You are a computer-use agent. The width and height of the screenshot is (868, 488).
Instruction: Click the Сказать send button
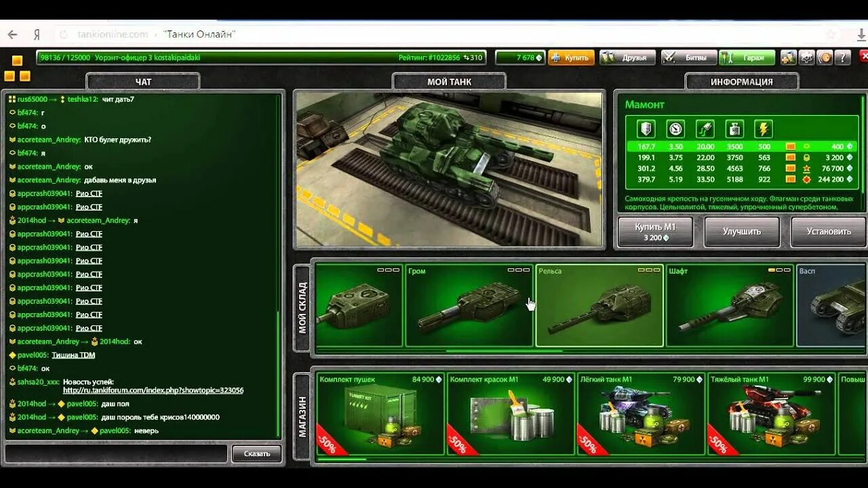point(257,453)
